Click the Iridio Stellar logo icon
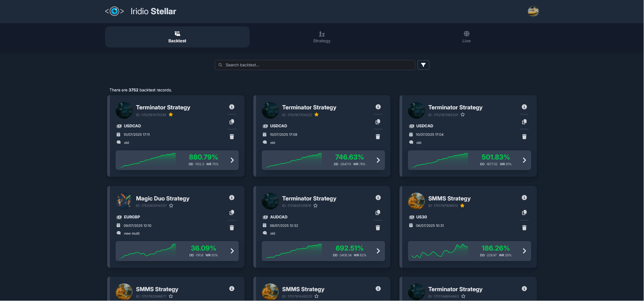This screenshot has width=644, height=301. coord(115,11)
